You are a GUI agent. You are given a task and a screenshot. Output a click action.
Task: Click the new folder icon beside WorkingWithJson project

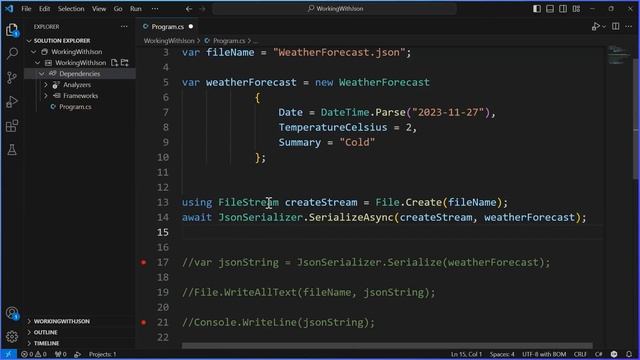click(125, 62)
